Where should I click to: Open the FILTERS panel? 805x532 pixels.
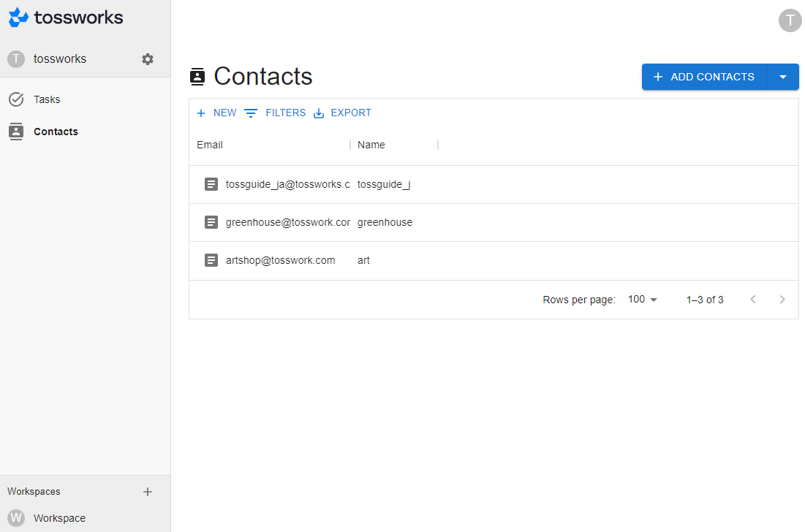pos(275,113)
